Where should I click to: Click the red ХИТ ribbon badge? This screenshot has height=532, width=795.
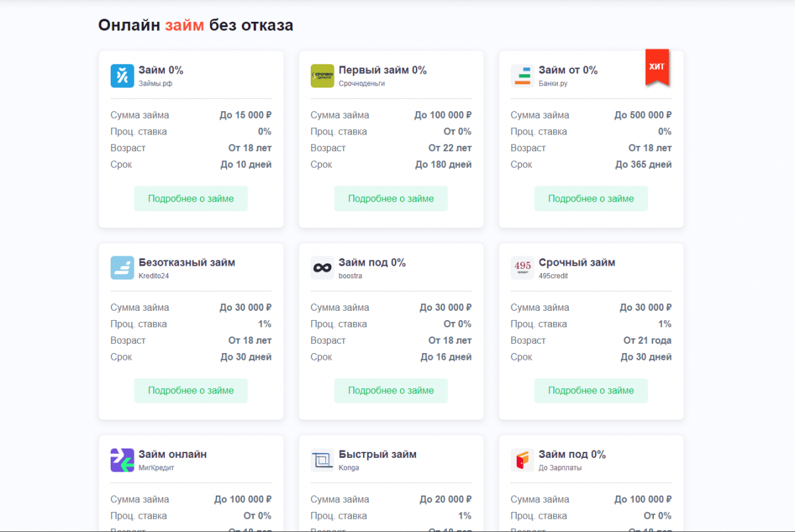point(657,68)
